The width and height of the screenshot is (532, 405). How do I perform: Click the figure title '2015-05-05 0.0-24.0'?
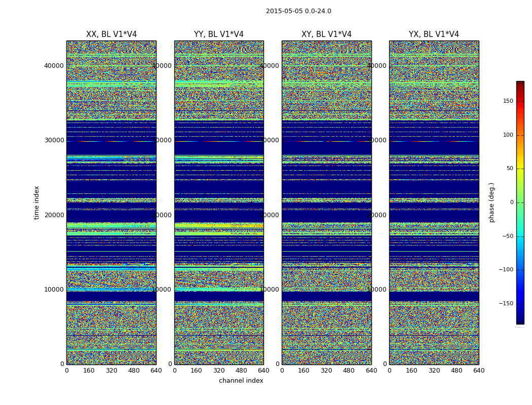[298, 11]
